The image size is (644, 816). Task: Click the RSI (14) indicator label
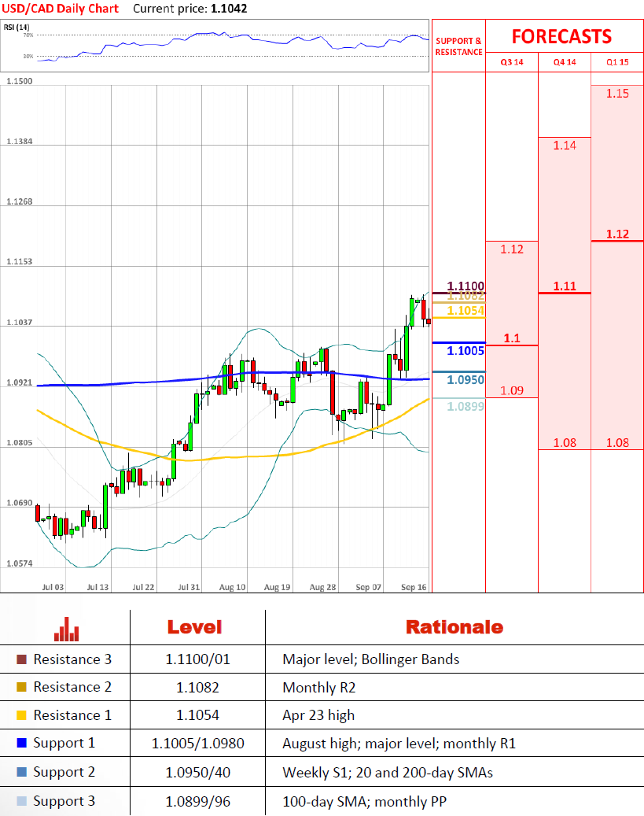click(x=17, y=27)
